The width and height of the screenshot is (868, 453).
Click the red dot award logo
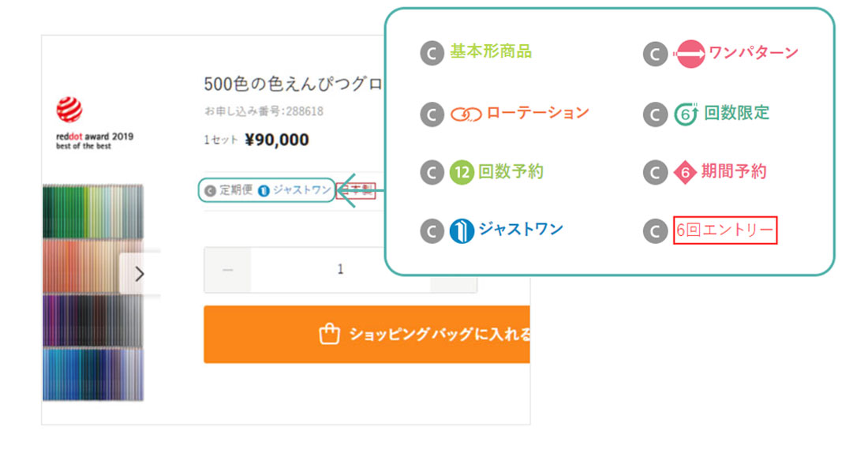[x=69, y=110]
